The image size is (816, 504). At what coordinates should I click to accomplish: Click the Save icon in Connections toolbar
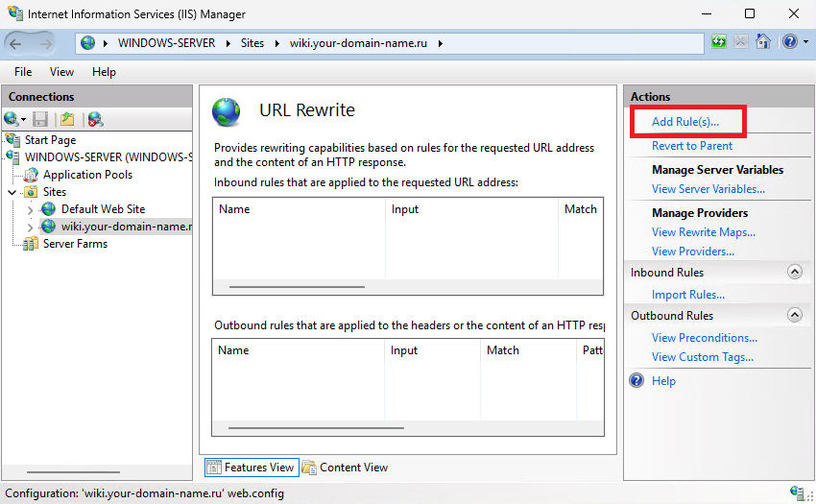click(x=40, y=119)
